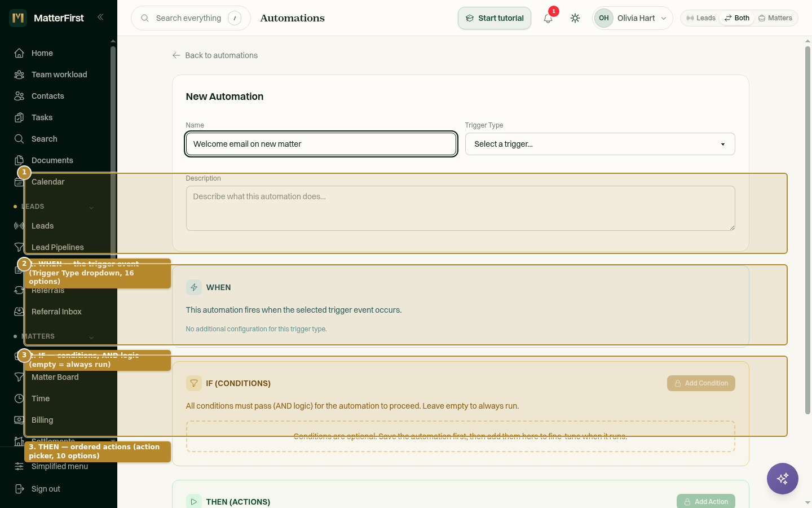Click the sidebar vertical scrollbar

pyautogui.click(x=113, y=152)
